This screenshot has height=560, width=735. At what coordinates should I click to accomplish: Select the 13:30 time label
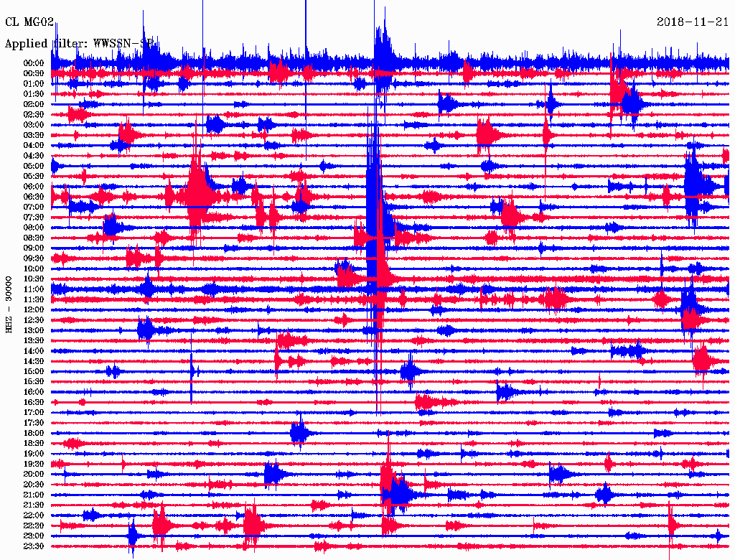pyautogui.click(x=34, y=341)
